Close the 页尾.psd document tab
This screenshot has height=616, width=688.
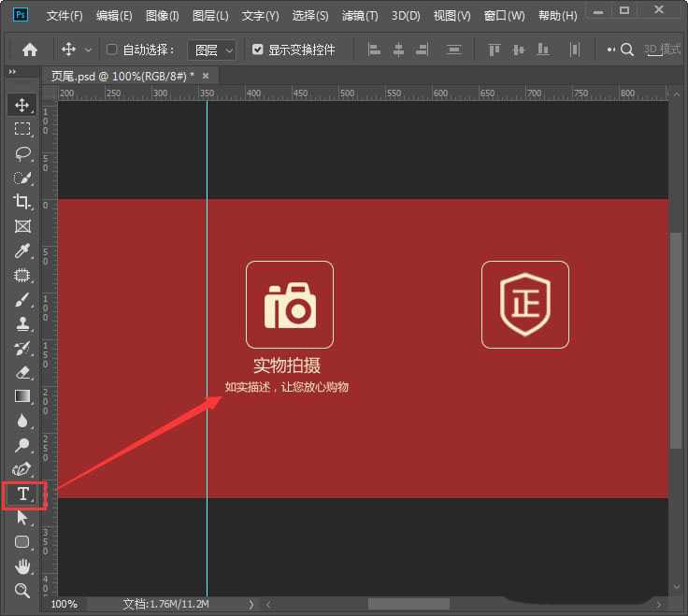[x=206, y=75]
